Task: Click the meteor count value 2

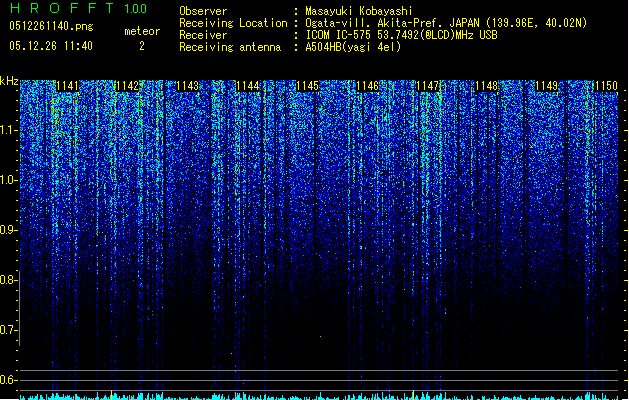Action: click(x=142, y=47)
